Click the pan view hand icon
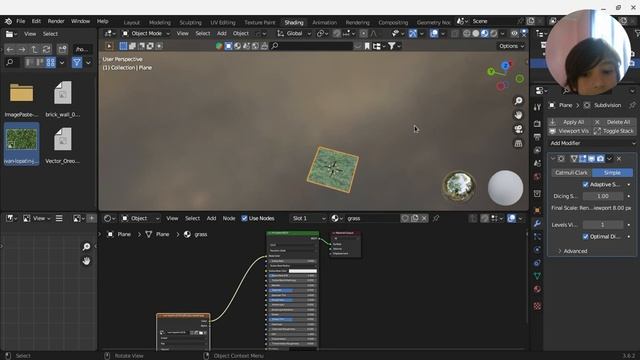 coord(518,115)
